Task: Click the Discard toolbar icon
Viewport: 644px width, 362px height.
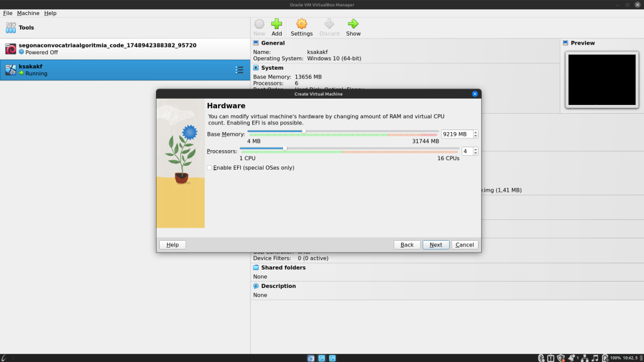Action: pyautogui.click(x=329, y=28)
